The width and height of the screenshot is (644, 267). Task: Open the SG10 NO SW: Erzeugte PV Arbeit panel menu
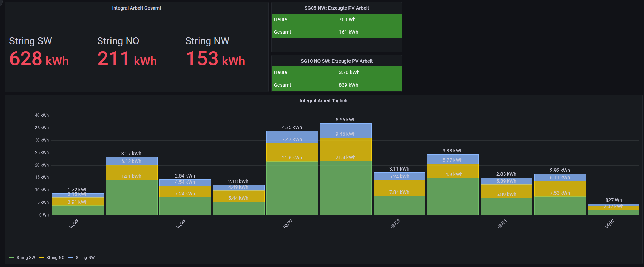336,61
